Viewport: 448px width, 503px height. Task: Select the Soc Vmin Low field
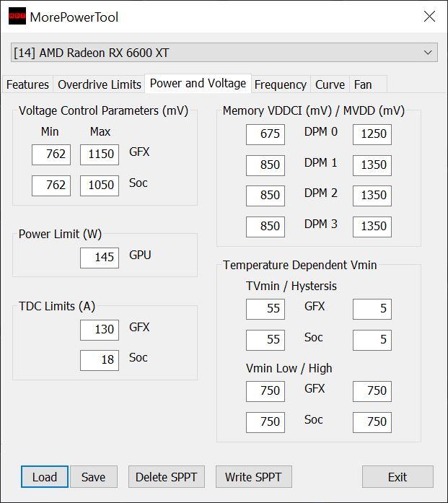(265, 422)
